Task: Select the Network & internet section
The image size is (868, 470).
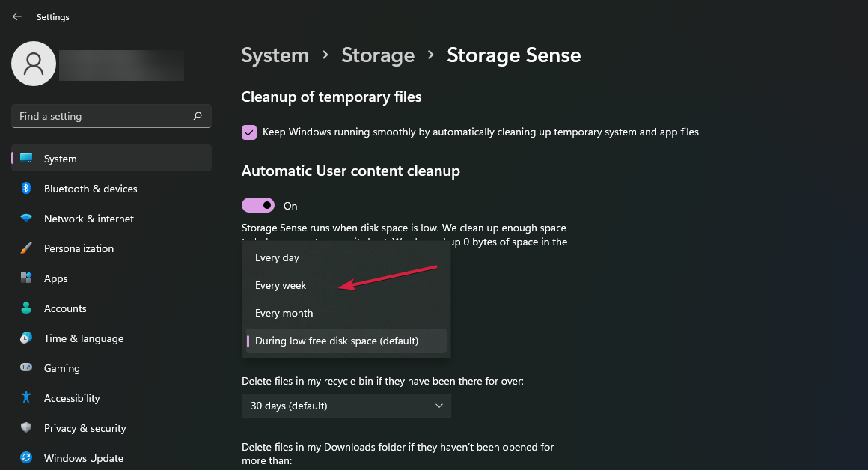Action: pyautogui.click(x=88, y=219)
